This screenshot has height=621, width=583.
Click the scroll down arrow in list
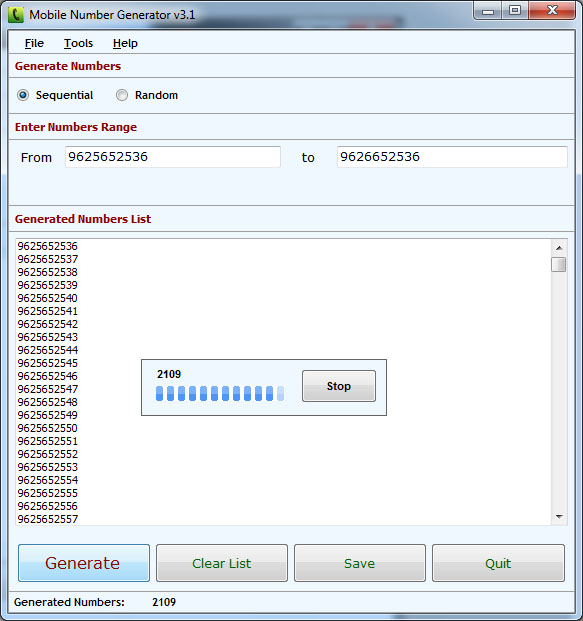tap(559, 516)
